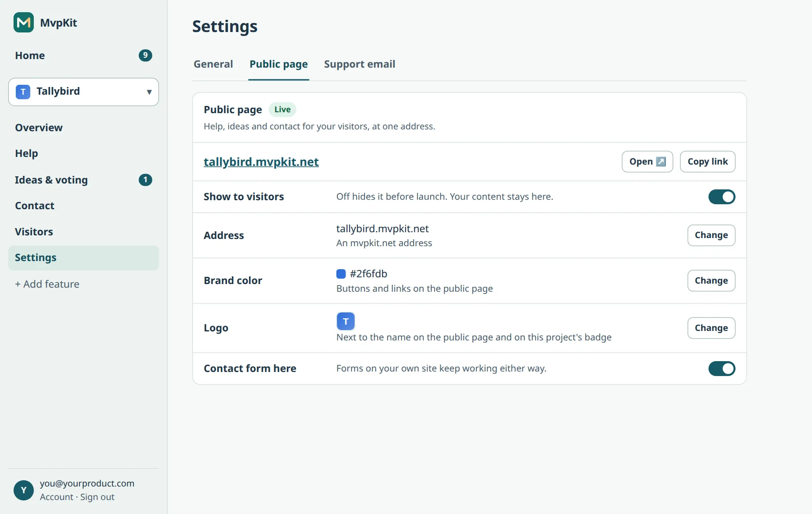Click the Tallybird T logo thumbnail in Logo row
The width and height of the screenshot is (812, 514).
point(346,321)
